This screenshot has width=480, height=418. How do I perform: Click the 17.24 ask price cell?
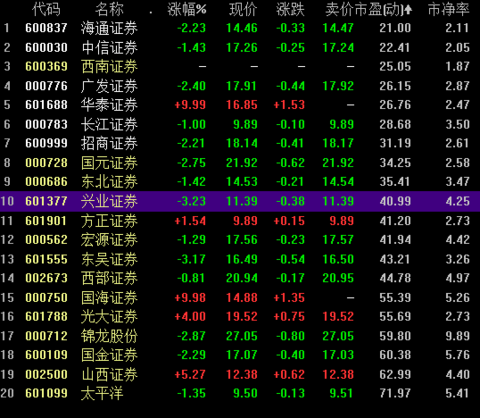click(x=338, y=48)
